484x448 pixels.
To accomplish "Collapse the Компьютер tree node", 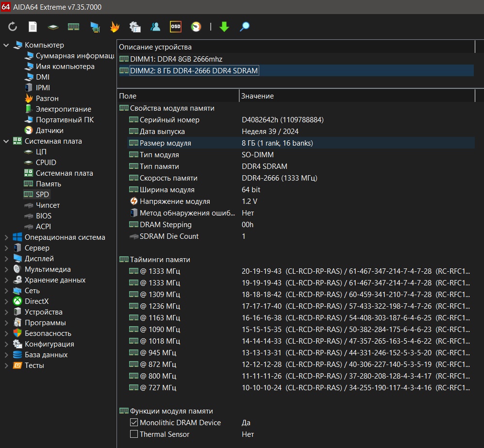I will (x=6, y=45).
